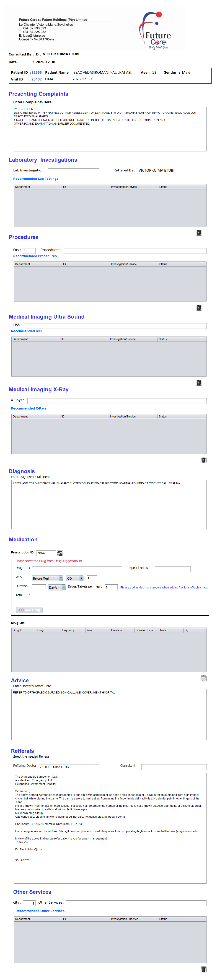Click the trash icon below Laboratory Investigations table
Image resolution: width=212 pixels, height=980 pixels.
click(199, 233)
